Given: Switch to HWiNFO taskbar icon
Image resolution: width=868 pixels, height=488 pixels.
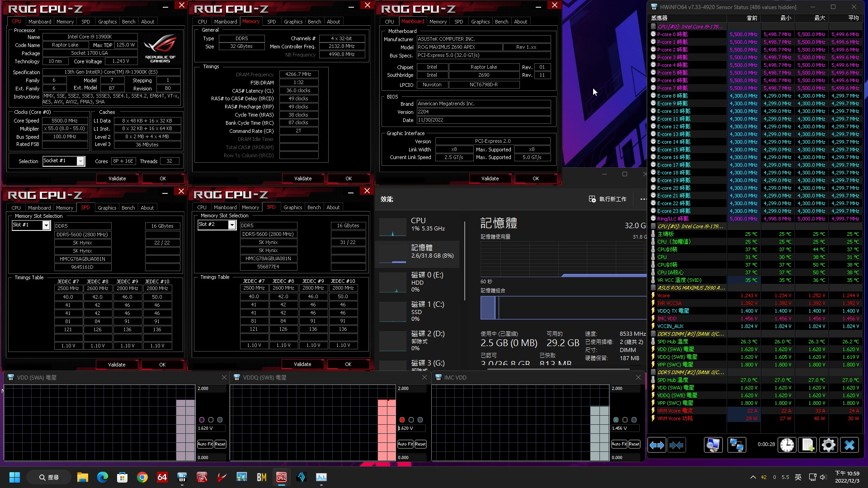Looking at the screenshot, I should coord(182,477).
